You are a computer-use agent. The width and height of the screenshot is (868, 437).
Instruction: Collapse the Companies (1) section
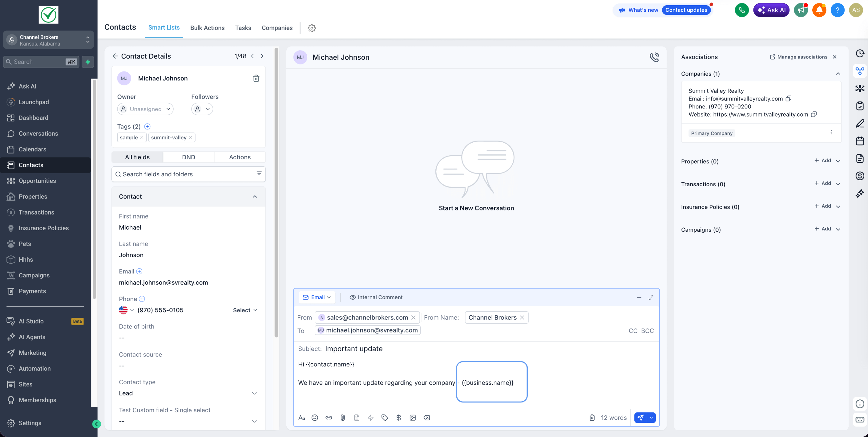point(838,74)
